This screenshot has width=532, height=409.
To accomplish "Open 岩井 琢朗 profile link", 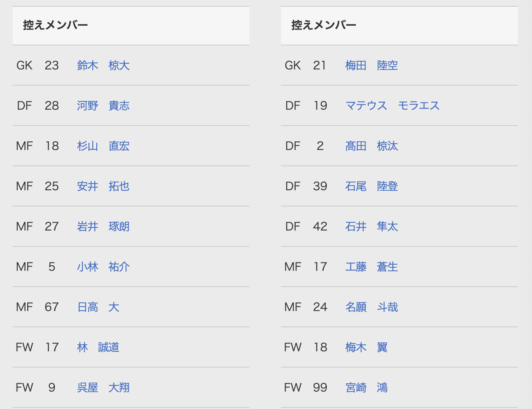I will coord(103,227).
